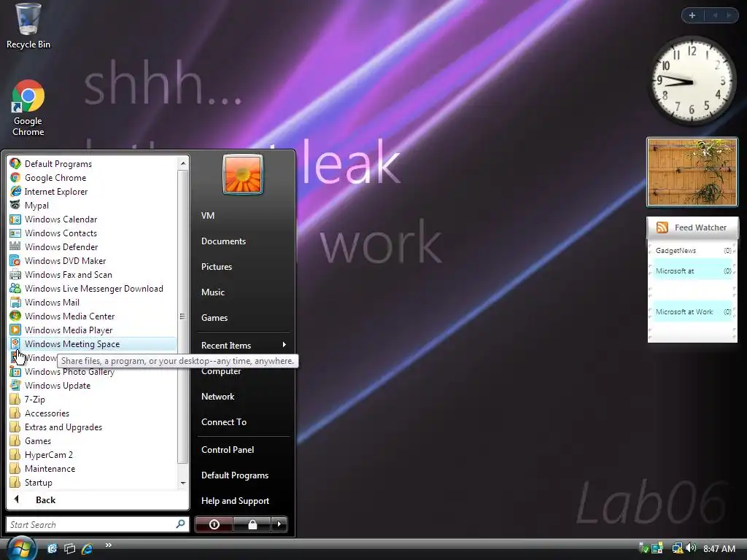Click the Start orb button
Screen dimensions: 747x560
[x=21, y=548]
